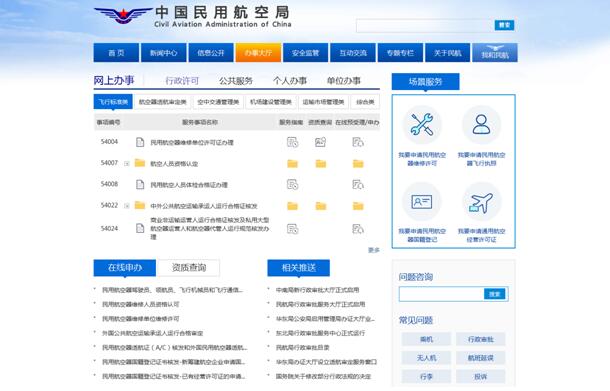Viewport: 610px width, 391px height.
Task: Open qualification query icon for item 54004
Action: [320, 142]
